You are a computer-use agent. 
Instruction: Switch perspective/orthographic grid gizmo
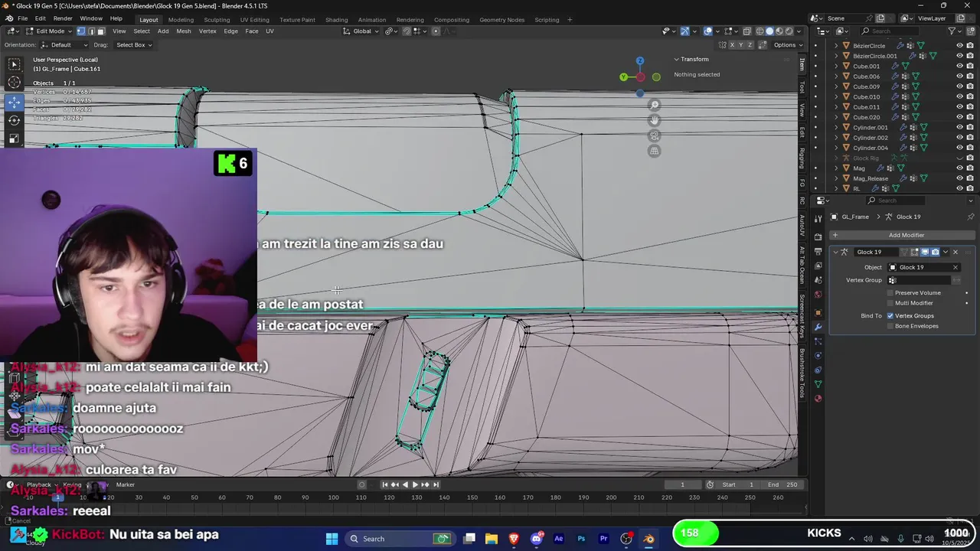654,151
